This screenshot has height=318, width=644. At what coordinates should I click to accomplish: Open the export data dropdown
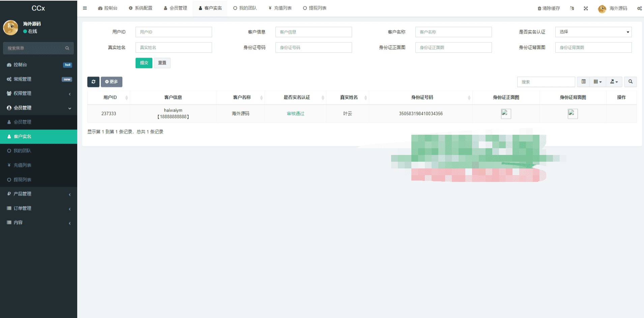click(614, 82)
